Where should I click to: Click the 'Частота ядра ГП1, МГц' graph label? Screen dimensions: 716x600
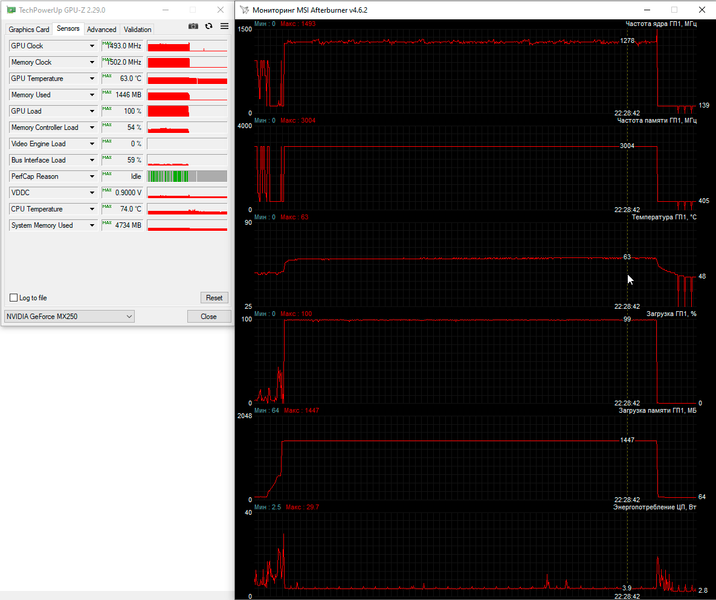pos(661,24)
